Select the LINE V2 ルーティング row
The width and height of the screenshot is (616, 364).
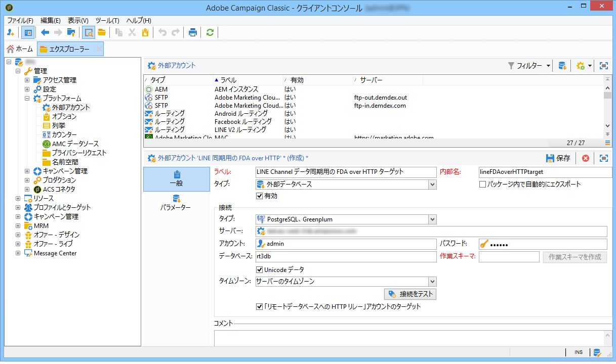(374, 129)
